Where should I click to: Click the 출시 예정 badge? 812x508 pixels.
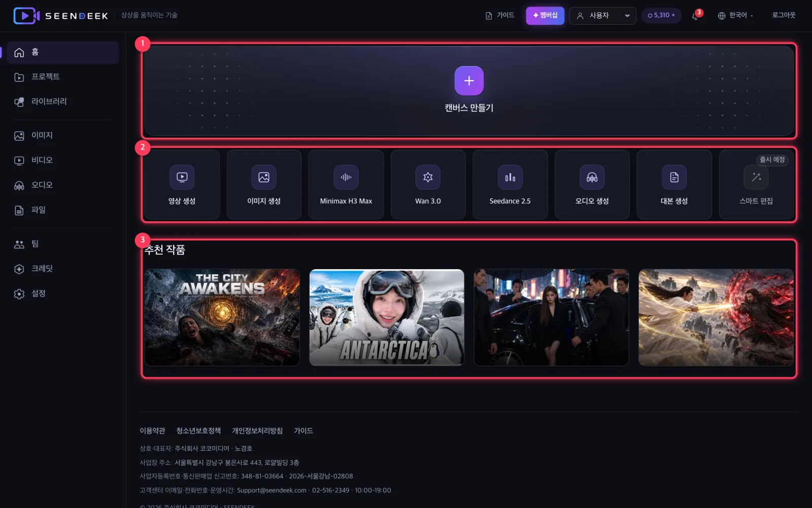coord(772,160)
